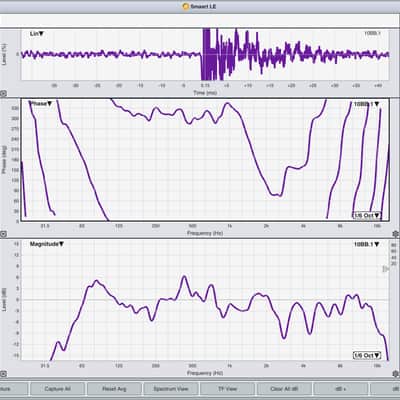Collapse the magnitude pane arrow icon

3,374
